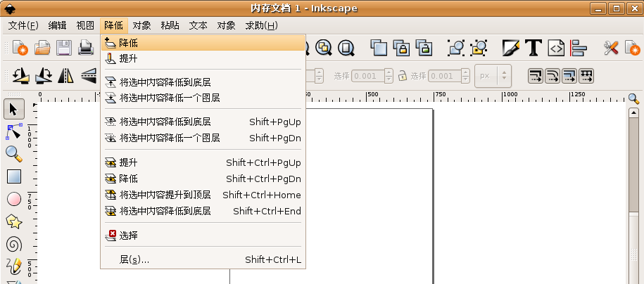
Task: Select the Pencil freehand tool
Action: click(x=13, y=266)
